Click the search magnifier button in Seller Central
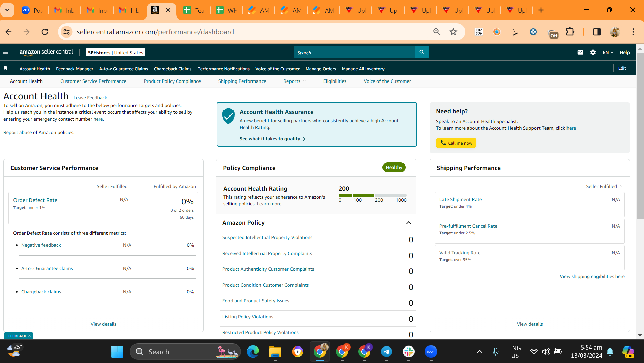644x363 pixels. tap(422, 52)
